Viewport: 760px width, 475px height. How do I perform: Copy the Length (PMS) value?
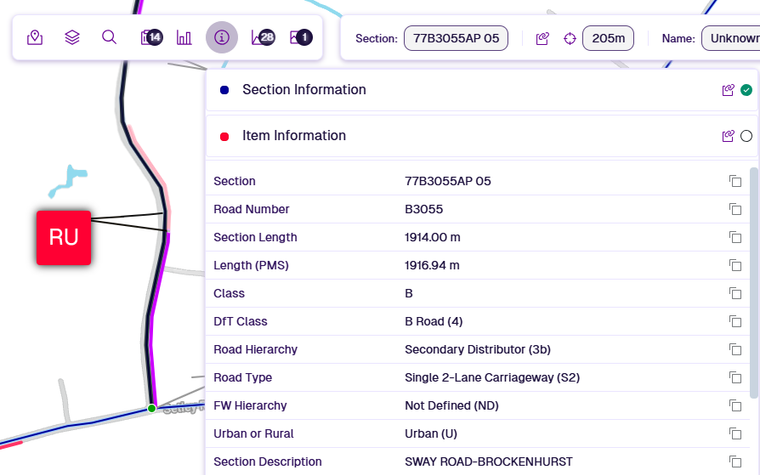[735, 266]
